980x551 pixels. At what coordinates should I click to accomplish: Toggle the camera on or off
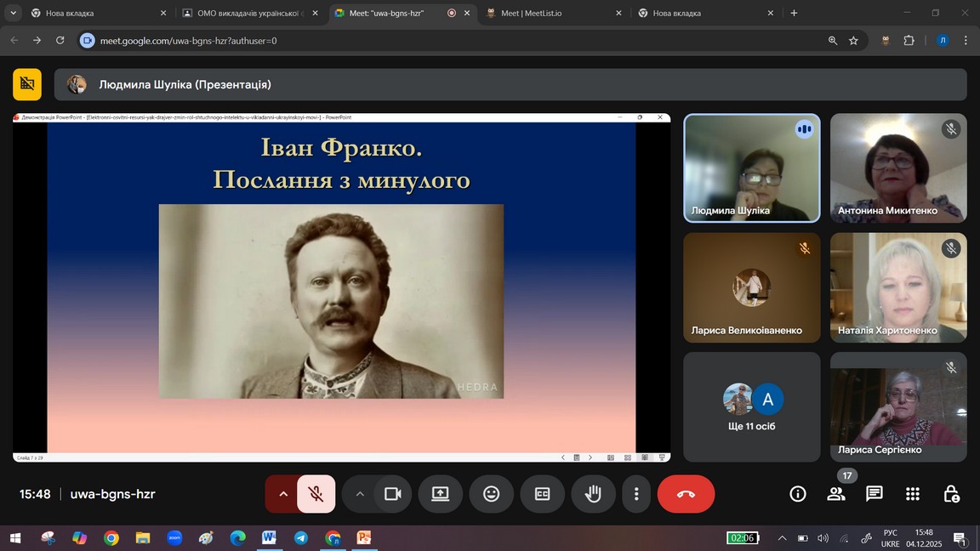tap(392, 494)
